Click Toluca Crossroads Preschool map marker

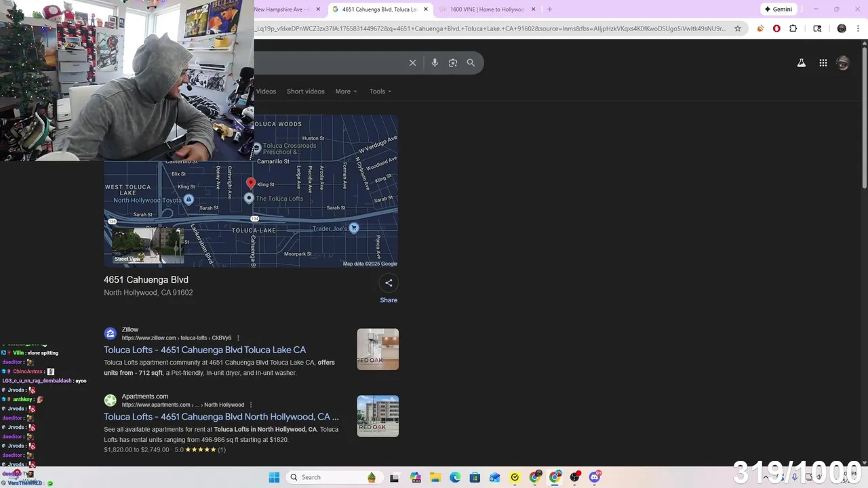[257, 148]
